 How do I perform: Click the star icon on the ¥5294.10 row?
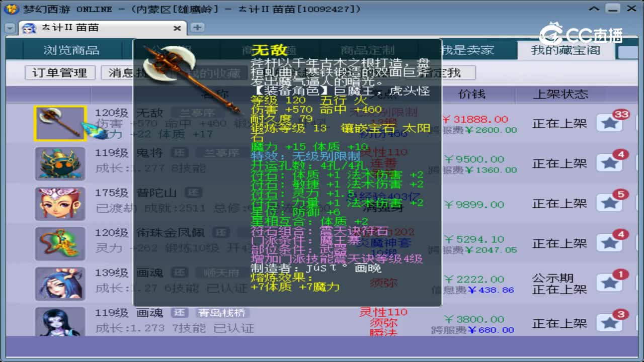pos(610,243)
